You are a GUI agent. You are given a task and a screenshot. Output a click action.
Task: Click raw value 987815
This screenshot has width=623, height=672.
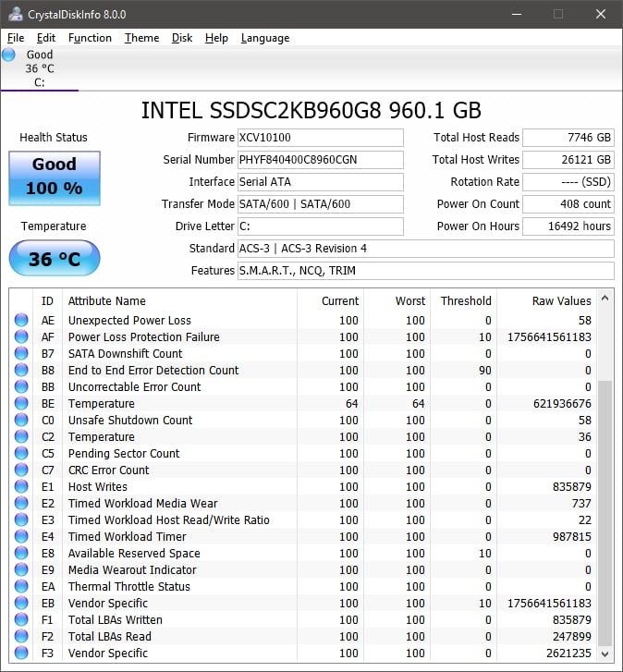(571, 536)
